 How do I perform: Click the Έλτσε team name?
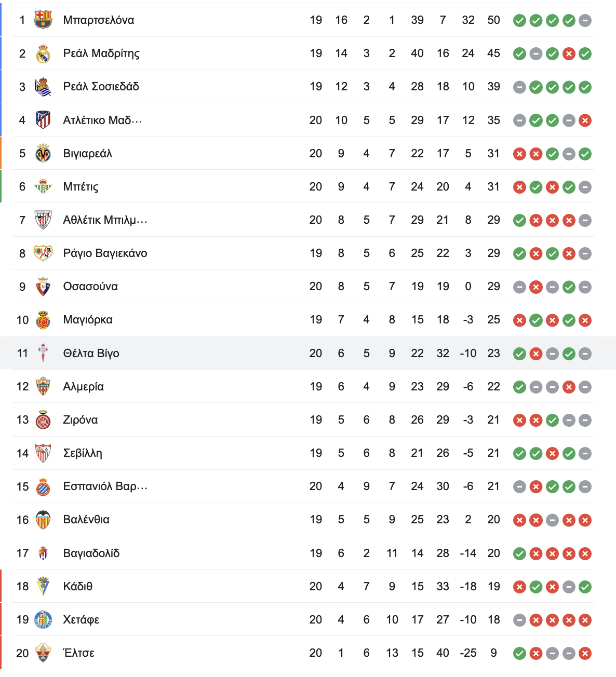tap(78, 653)
